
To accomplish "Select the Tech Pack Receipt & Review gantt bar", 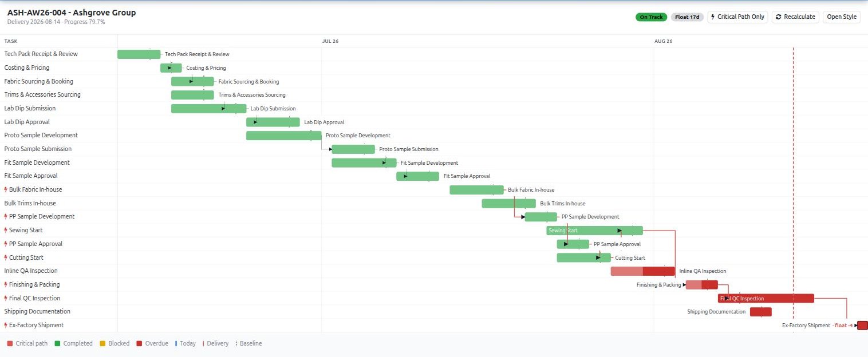I will pyautogui.click(x=139, y=54).
